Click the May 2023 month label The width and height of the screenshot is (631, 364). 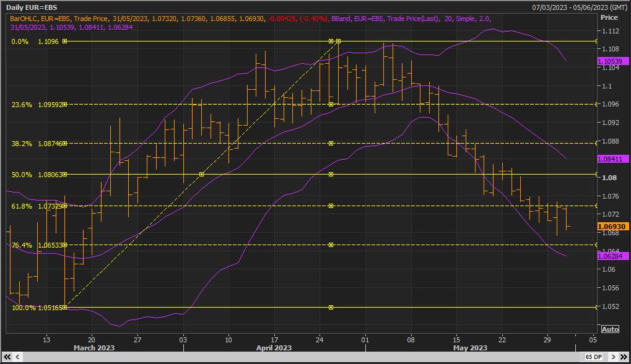coord(470,347)
